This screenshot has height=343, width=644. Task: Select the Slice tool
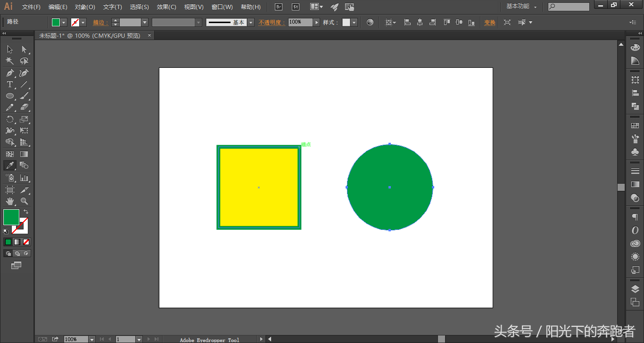(24, 189)
